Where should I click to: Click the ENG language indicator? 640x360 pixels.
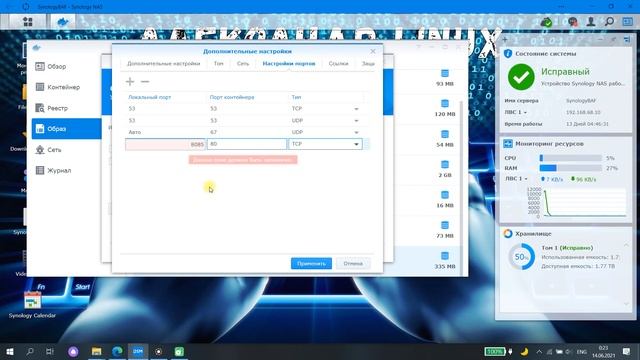(581, 351)
